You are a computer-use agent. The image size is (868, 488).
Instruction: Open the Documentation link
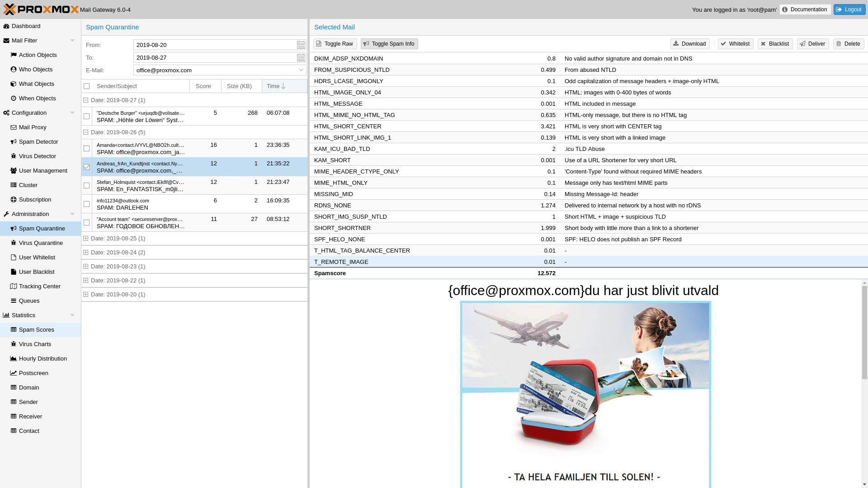(805, 9)
